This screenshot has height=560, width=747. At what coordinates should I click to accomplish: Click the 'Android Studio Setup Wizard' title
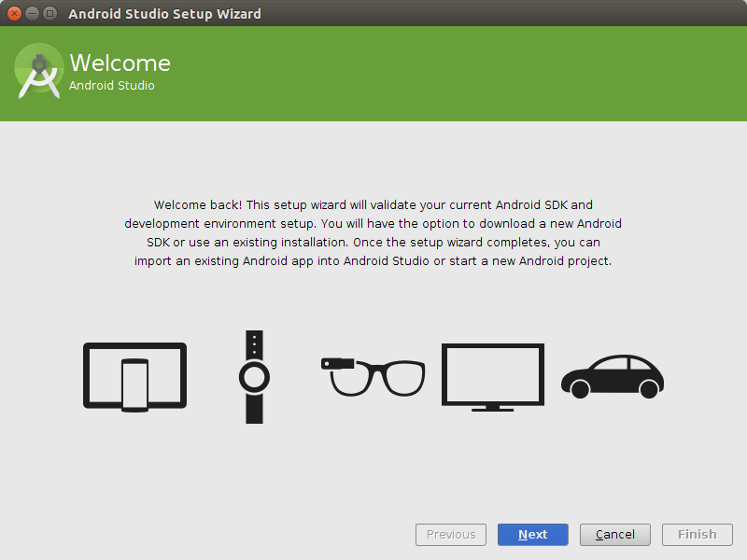(164, 14)
